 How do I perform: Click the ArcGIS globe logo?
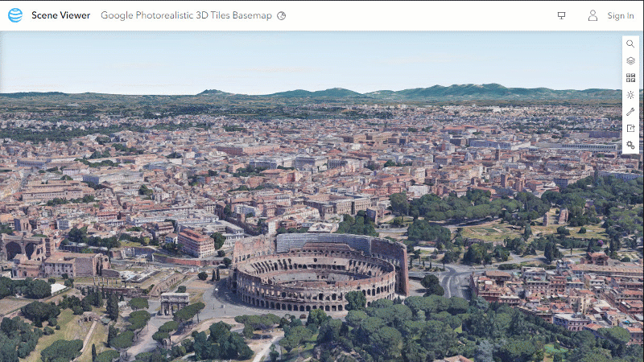click(x=15, y=15)
